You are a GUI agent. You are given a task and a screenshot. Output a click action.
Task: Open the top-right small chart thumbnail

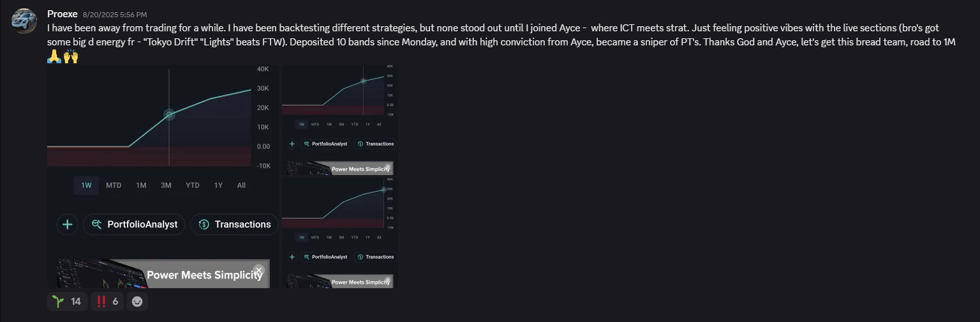coord(339,119)
